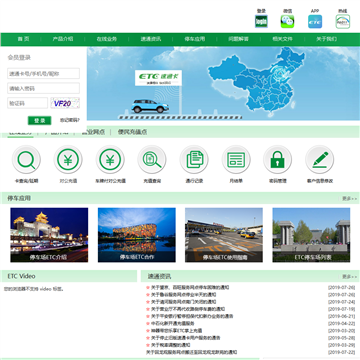The width and height of the screenshot is (360, 360).
Task: Click 更多 in the 停车应用 section header
Action: [x=349, y=198]
